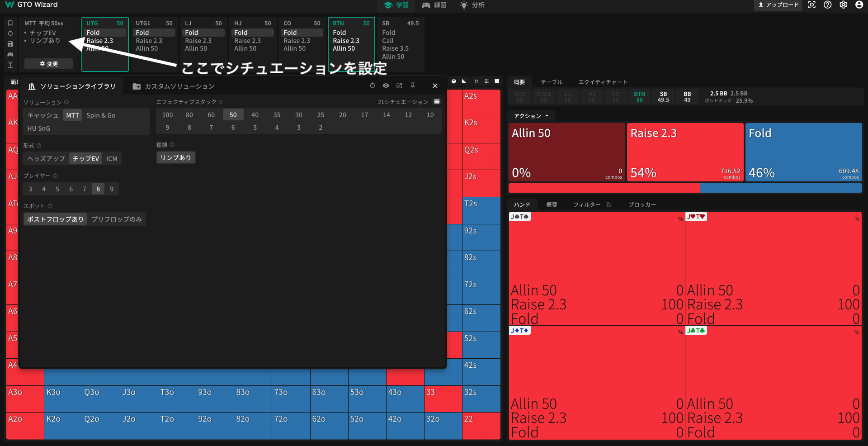868x446 pixels.
Task: Click the dotted grid view icon
Action: [486, 81]
